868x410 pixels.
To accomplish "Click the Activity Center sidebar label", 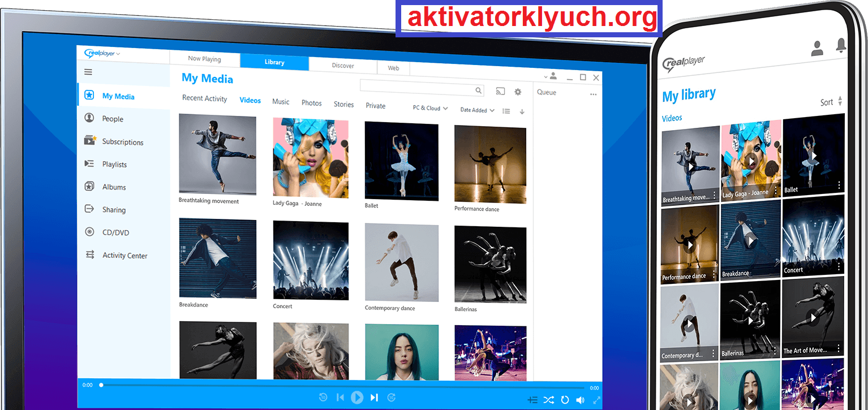I will click(x=124, y=256).
